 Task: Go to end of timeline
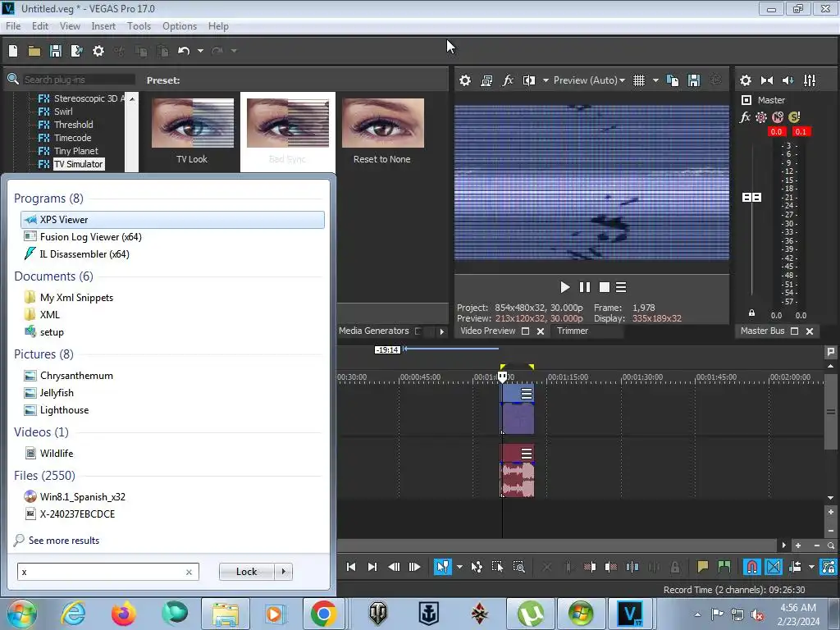click(372, 567)
